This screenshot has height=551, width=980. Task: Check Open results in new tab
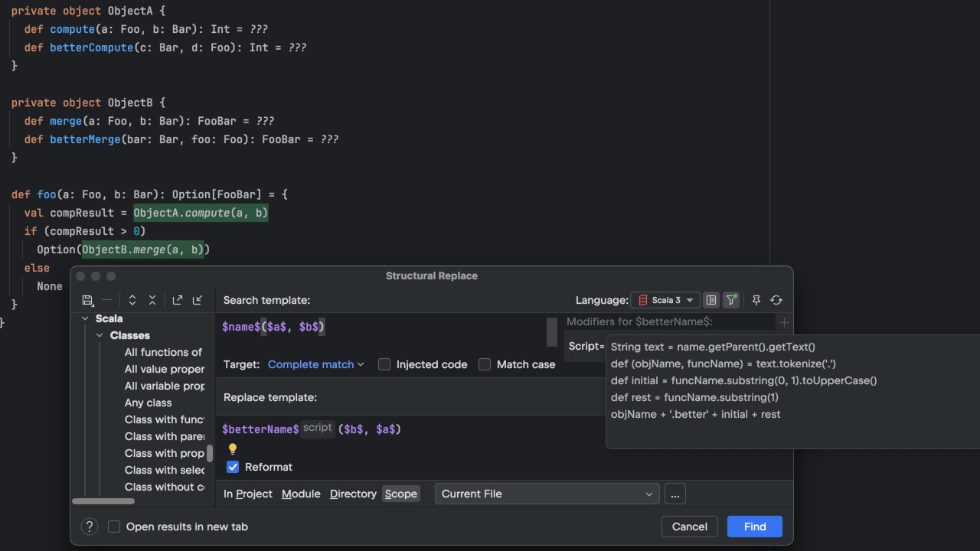(x=114, y=527)
